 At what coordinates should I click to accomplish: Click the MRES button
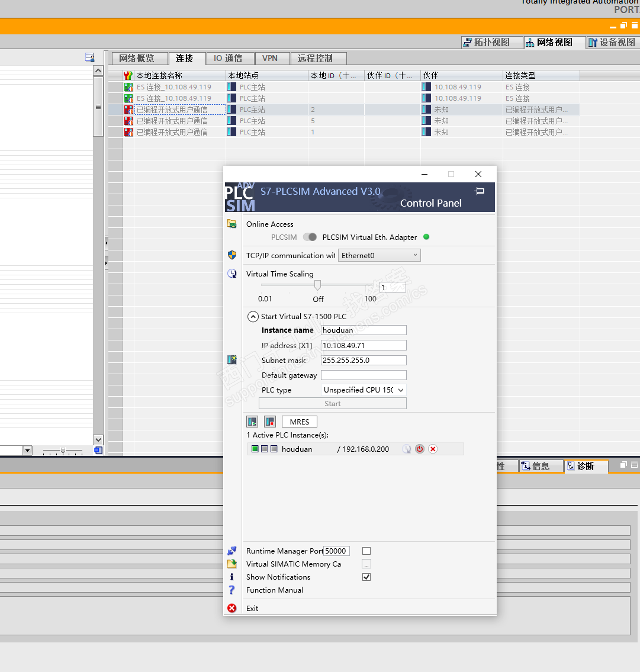(299, 422)
